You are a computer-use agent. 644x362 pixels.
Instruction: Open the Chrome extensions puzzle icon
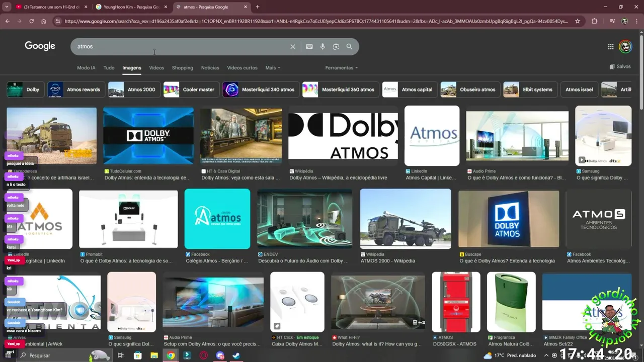595,21
